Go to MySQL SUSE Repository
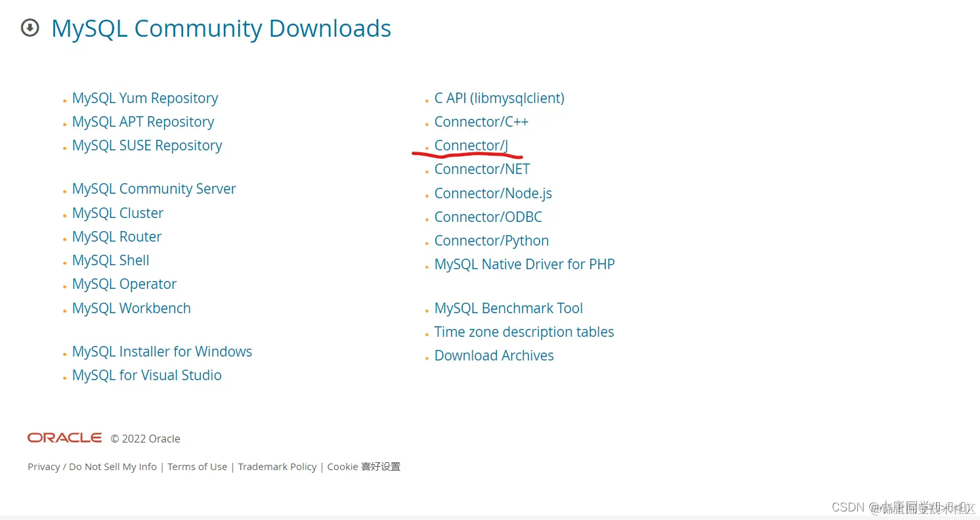The image size is (980, 520). tap(147, 145)
